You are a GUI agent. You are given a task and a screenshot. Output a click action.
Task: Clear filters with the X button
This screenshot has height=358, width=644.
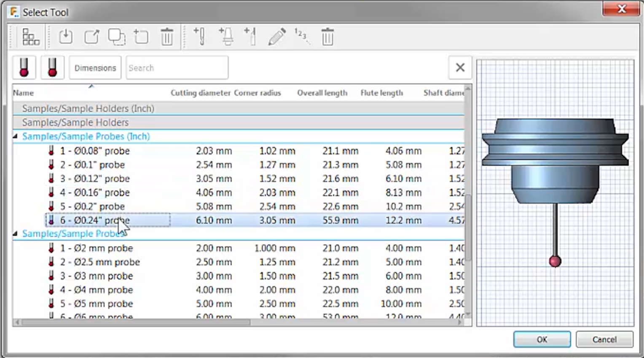460,67
